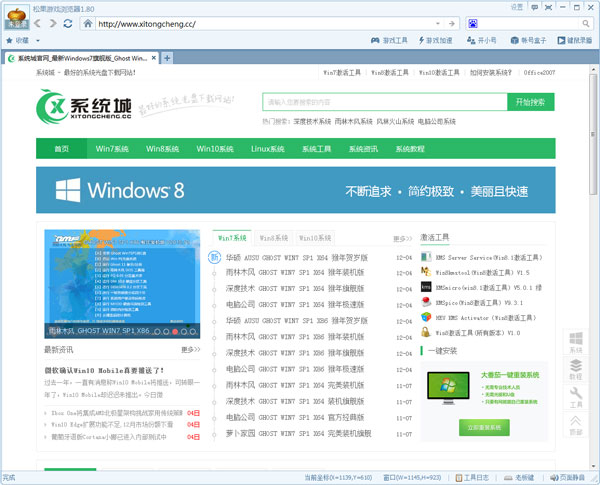Click 老板键 in the status bar
Screen dimensions: 600x485
click(x=519, y=478)
